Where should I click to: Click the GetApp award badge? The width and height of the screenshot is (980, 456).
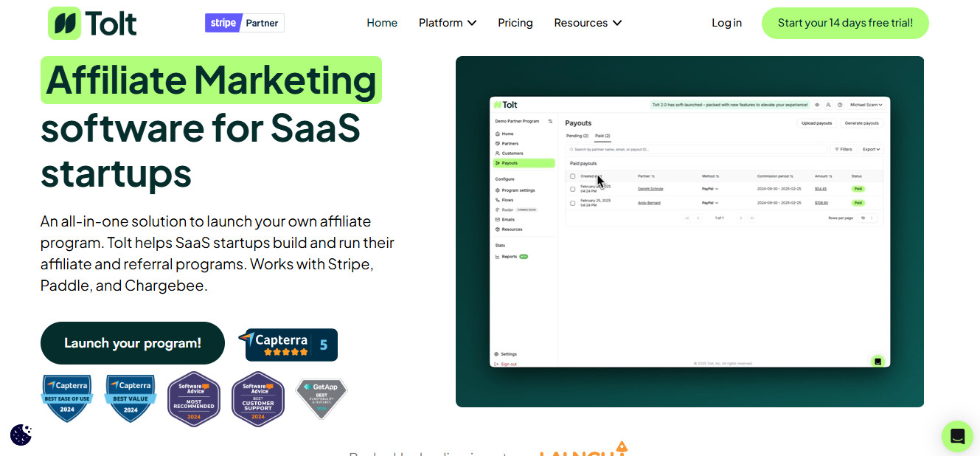click(322, 399)
